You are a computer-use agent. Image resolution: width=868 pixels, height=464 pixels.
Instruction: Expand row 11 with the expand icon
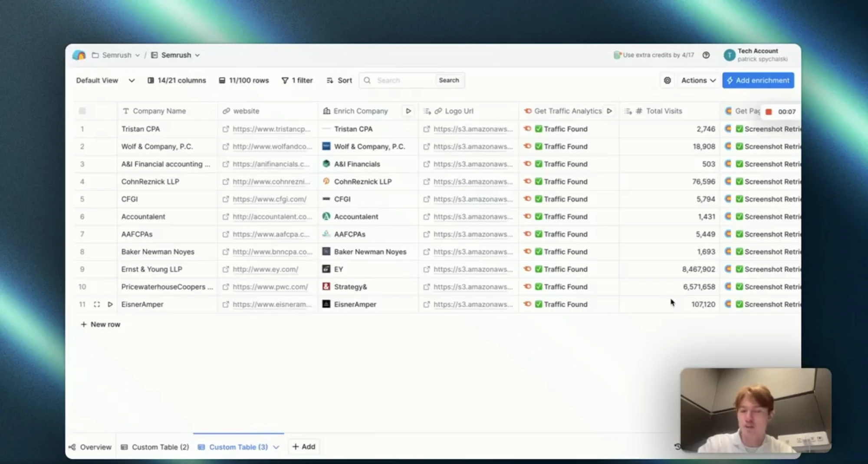coord(97,304)
